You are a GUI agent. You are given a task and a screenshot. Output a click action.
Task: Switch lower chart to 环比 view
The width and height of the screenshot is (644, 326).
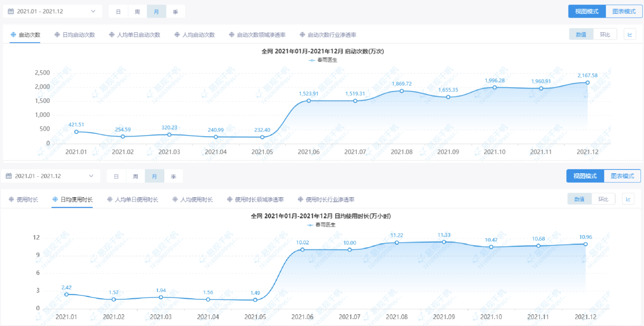[x=603, y=199]
